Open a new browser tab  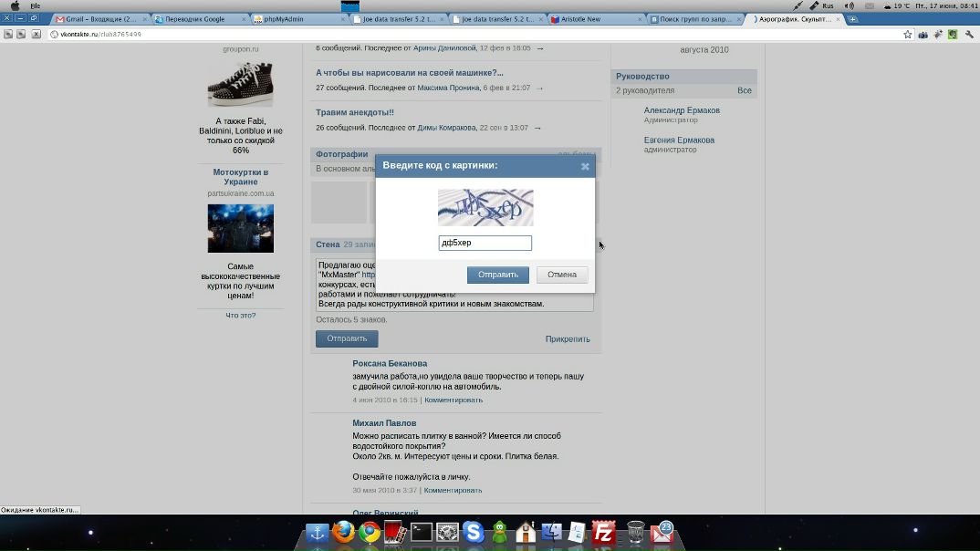852,19
